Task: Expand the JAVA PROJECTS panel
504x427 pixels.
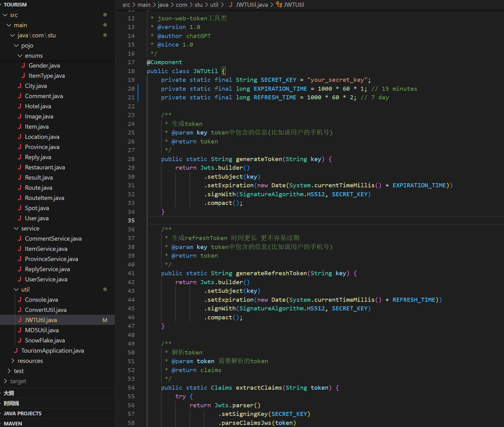Action: (23, 413)
